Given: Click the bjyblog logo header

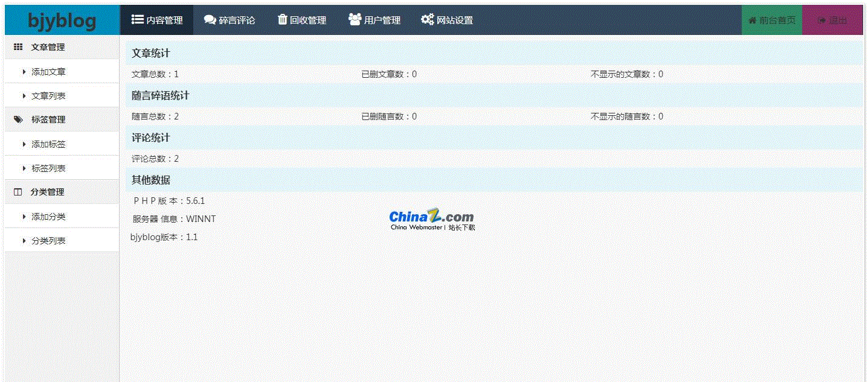Looking at the screenshot, I should pyautogui.click(x=62, y=20).
